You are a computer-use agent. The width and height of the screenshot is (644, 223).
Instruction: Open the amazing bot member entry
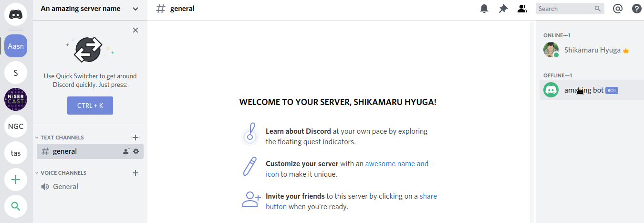[x=592, y=90]
